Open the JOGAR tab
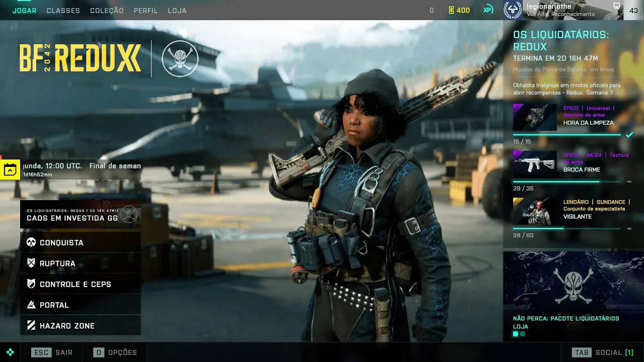The image size is (644, 362). [x=24, y=11]
